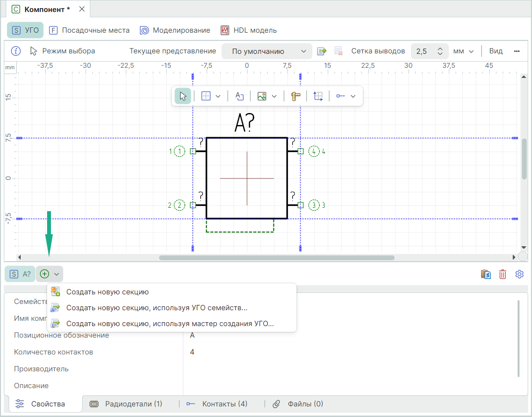Click the info icon in toolbar
This screenshot has height=417, width=532.
click(16, 51)
